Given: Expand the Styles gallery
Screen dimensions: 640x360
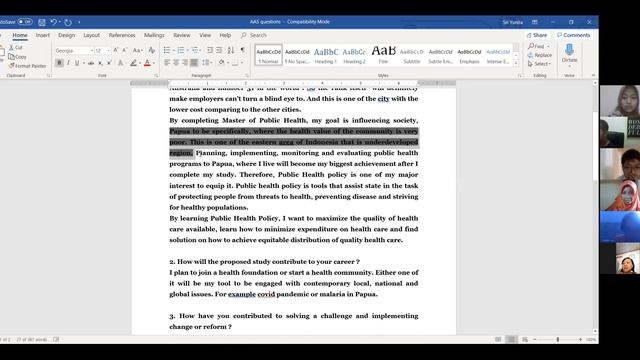Looking at the screenshot, I should (516, 63).
